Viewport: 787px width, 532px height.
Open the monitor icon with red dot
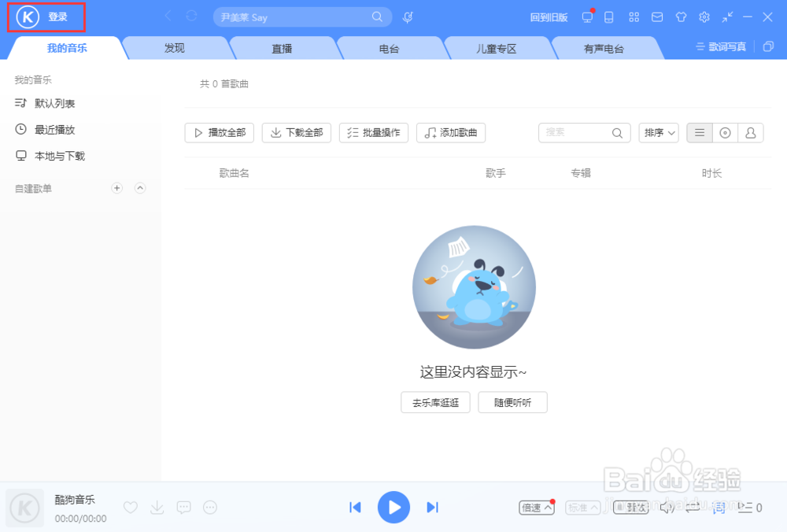click(587, 17)
